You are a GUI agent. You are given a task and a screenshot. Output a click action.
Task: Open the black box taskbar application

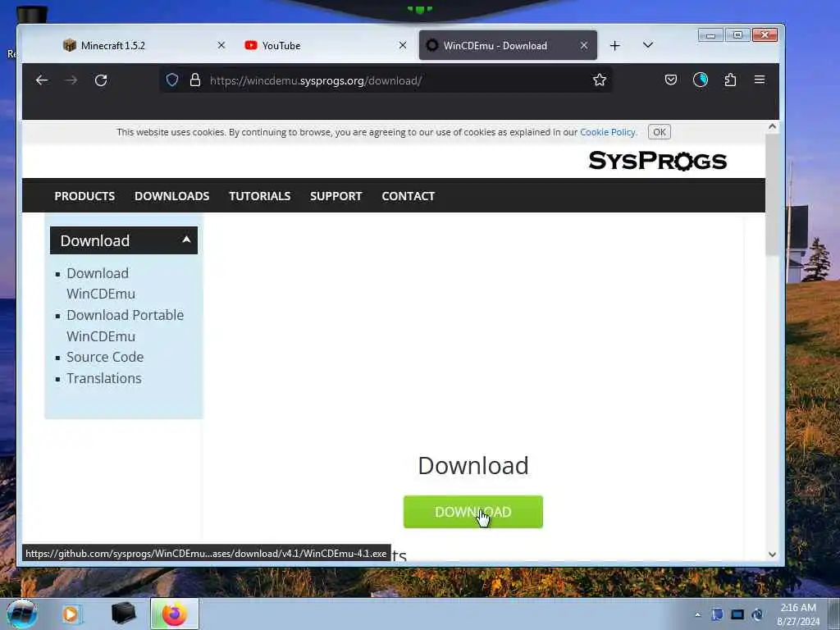(x=123, y=614)
